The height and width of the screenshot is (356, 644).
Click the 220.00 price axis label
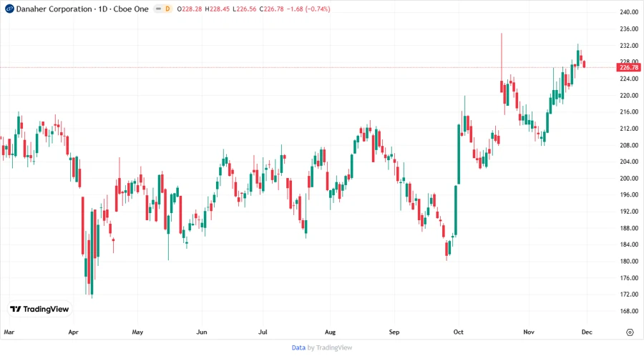point(629,96)
